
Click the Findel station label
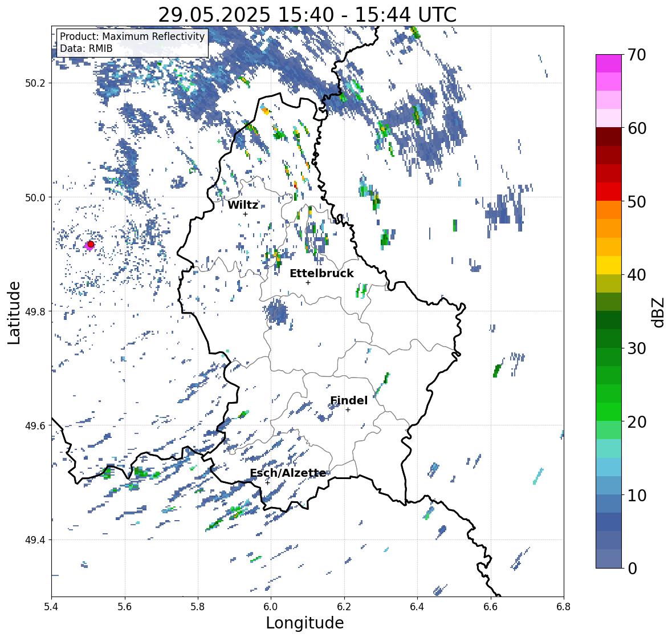(x=349, y=400)
